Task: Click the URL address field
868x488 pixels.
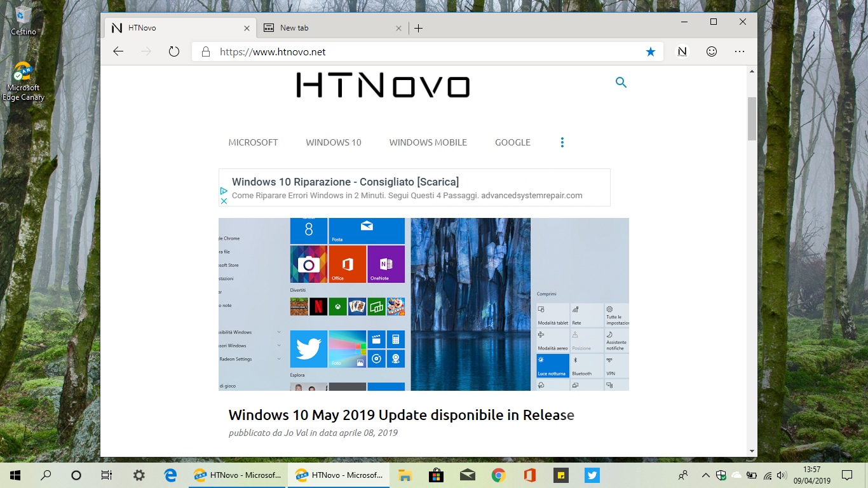Action: (x=427, y=52)
